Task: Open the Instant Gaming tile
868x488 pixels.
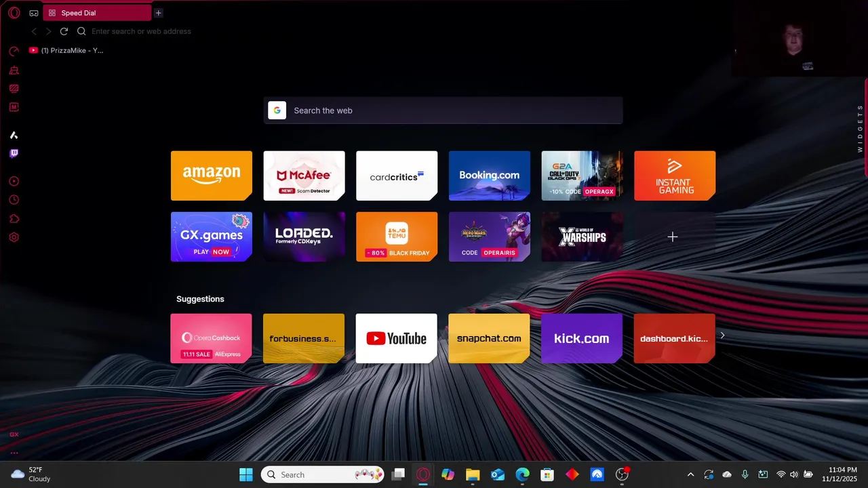Action: pyautogui.click(x=675, y=176)
